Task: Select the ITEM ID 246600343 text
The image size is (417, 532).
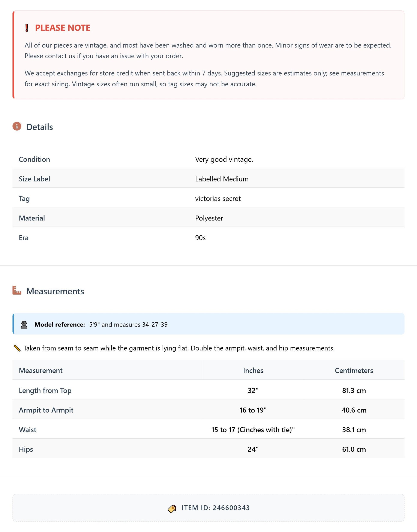Action: (x=216, y=508)
